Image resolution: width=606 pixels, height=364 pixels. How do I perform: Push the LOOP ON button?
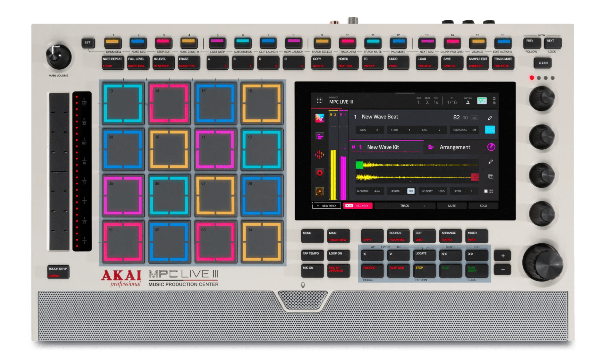[339, 255]
